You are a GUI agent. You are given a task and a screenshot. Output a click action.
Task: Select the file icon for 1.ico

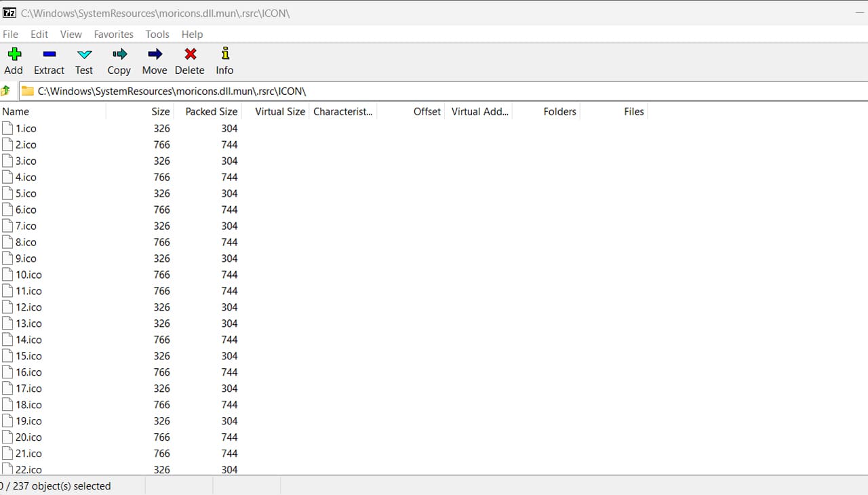[x=7, y=128]
